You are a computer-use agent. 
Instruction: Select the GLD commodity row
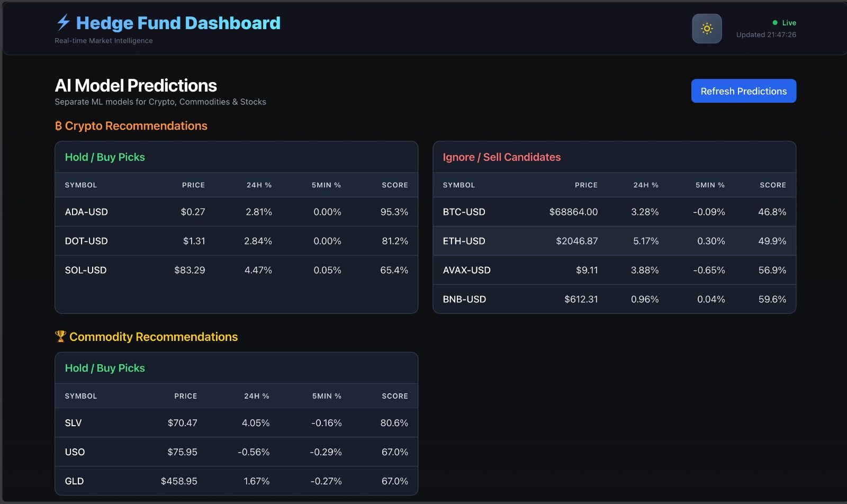tap(236, 481)
